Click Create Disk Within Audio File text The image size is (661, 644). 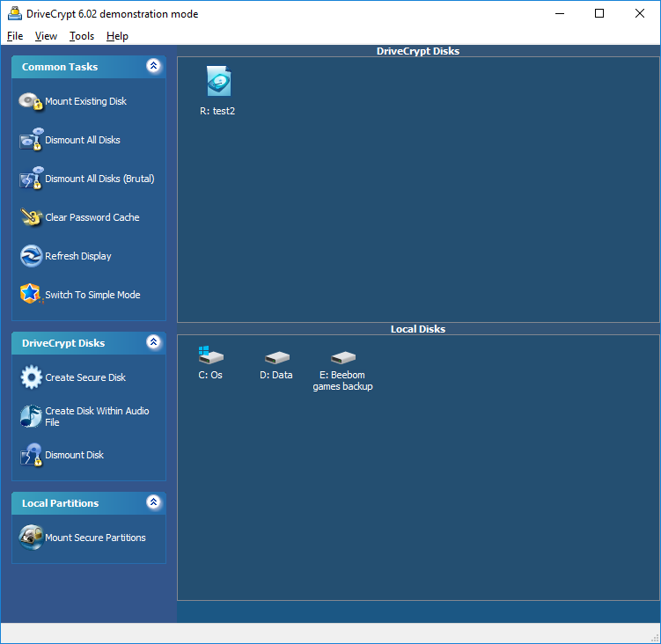pyautogui.click(x=97, y=417)
